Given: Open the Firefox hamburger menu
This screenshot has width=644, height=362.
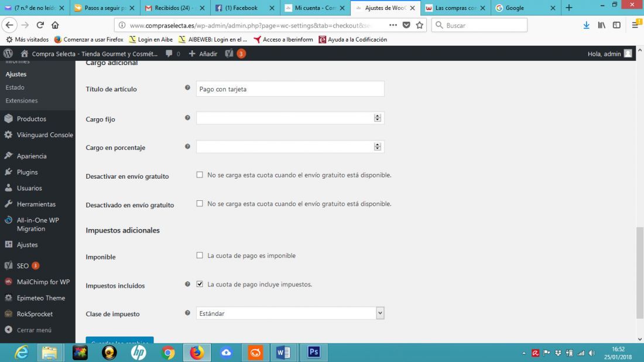Looking at the screenshot, I should tap(635, 25).
